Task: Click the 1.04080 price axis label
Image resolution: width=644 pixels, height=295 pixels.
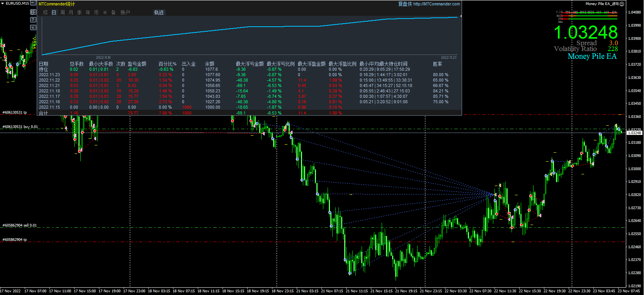Action: click(x=635, y=12)
